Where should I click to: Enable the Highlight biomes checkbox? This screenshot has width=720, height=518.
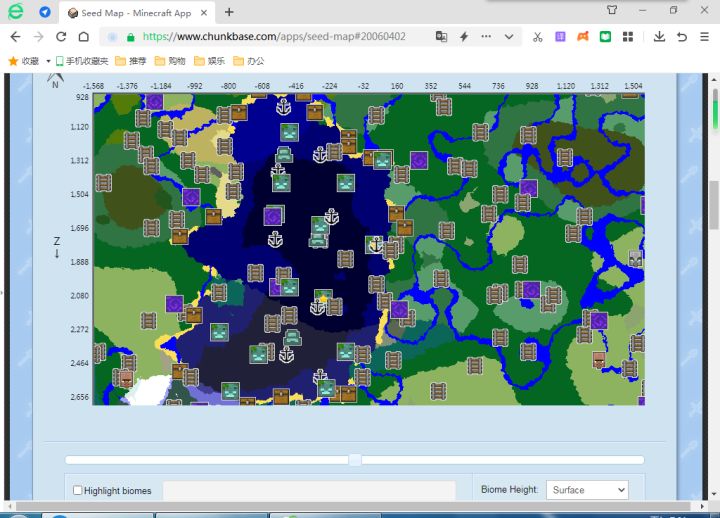[78, 490]
